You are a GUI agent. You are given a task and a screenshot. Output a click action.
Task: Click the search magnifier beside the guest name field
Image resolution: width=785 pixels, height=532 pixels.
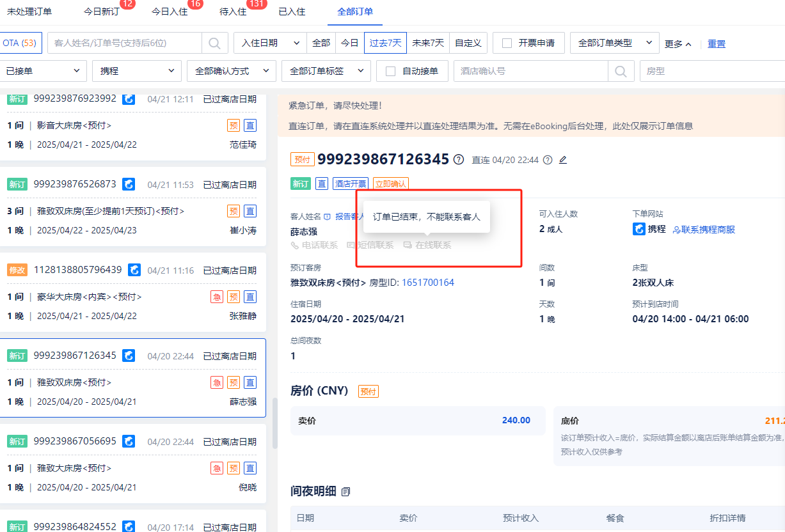[215, 43]
